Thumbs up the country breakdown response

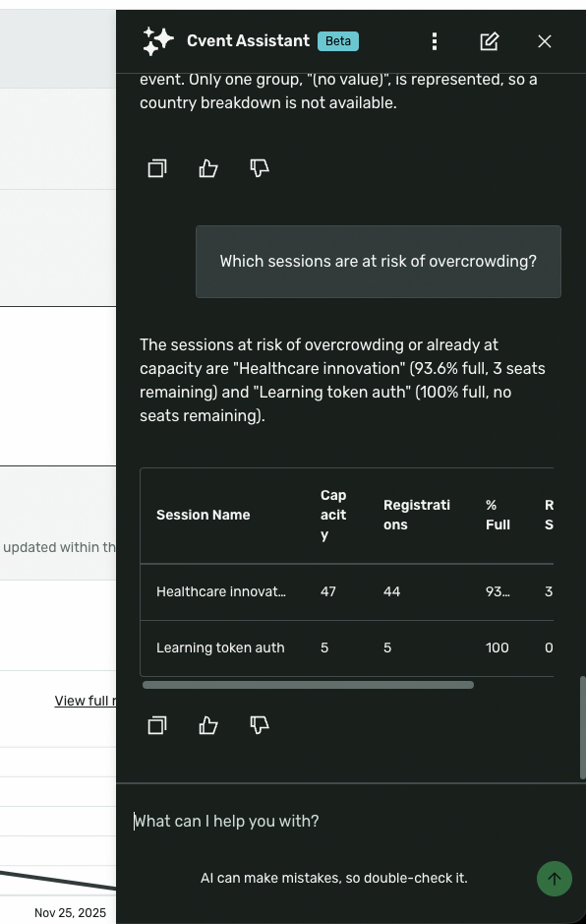[208, 168]
